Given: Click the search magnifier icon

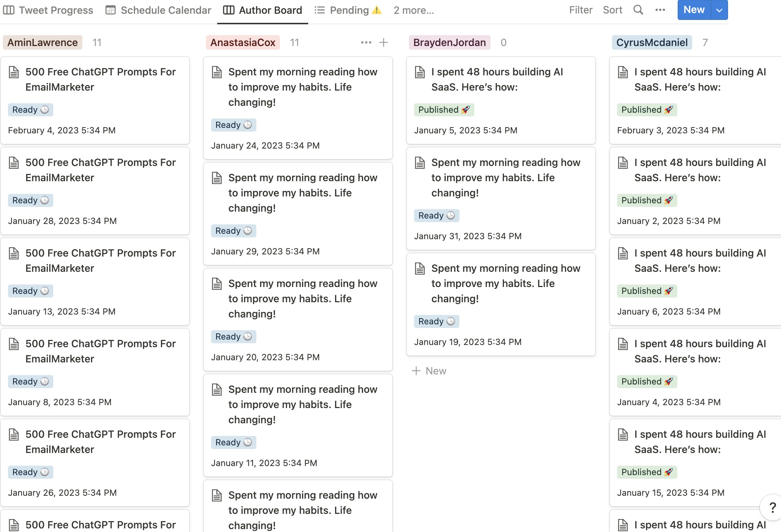Looking at the screenshot, I should (x=638, y=10).
